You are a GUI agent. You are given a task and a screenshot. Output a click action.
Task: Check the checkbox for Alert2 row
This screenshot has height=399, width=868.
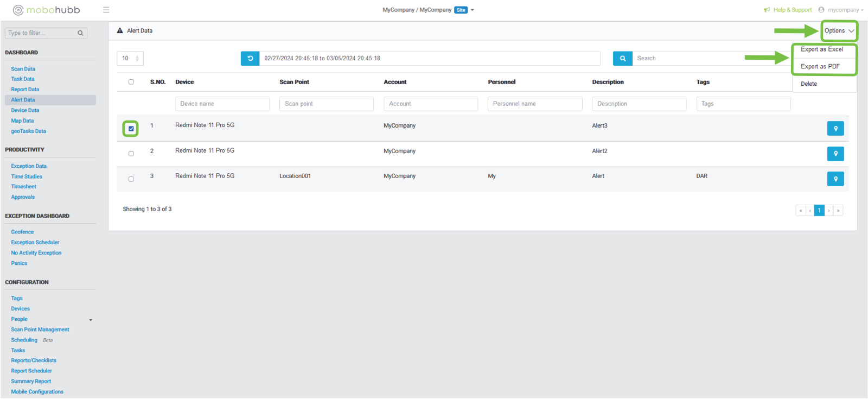[131, 154]
